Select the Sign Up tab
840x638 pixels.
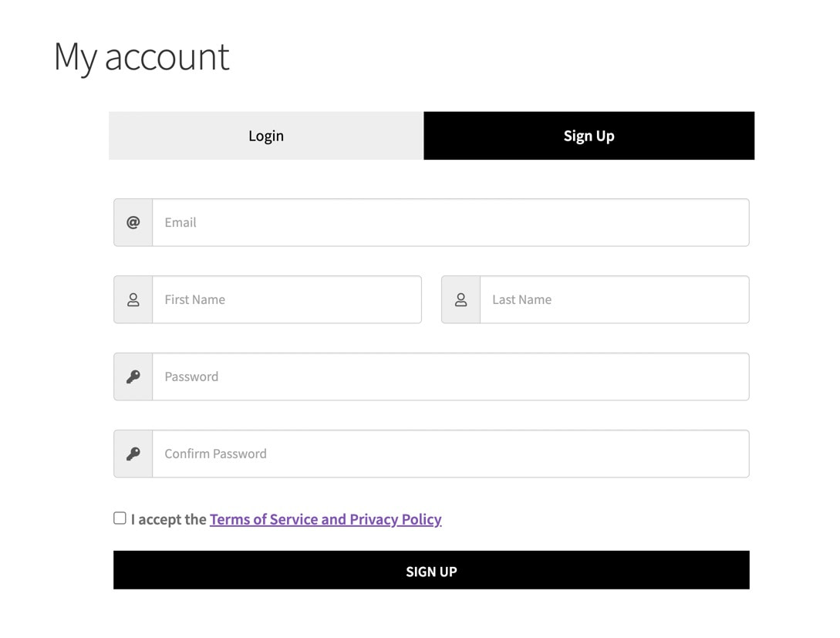589,136
